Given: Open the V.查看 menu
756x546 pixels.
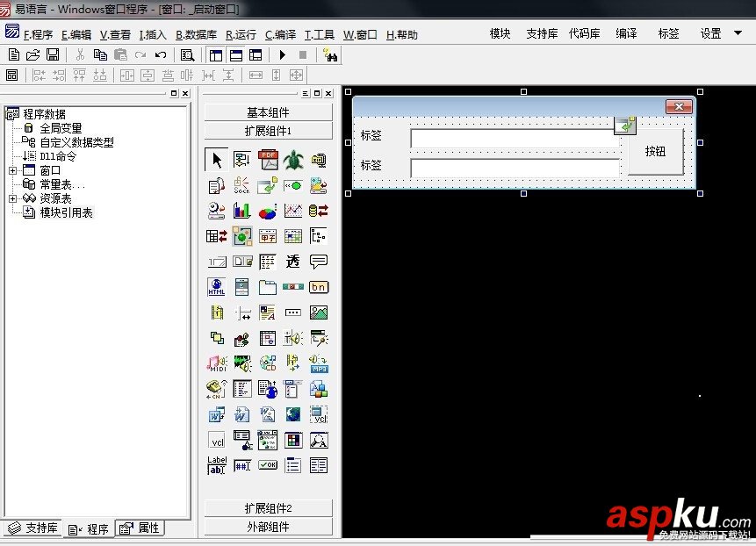Looking at the screenshot, I should [x=115, y=35].
